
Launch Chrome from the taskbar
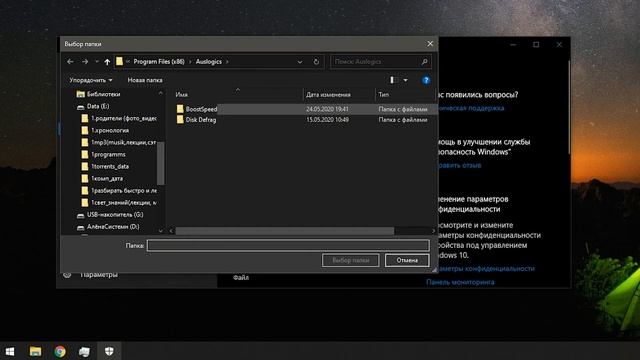tap(60, 351)
